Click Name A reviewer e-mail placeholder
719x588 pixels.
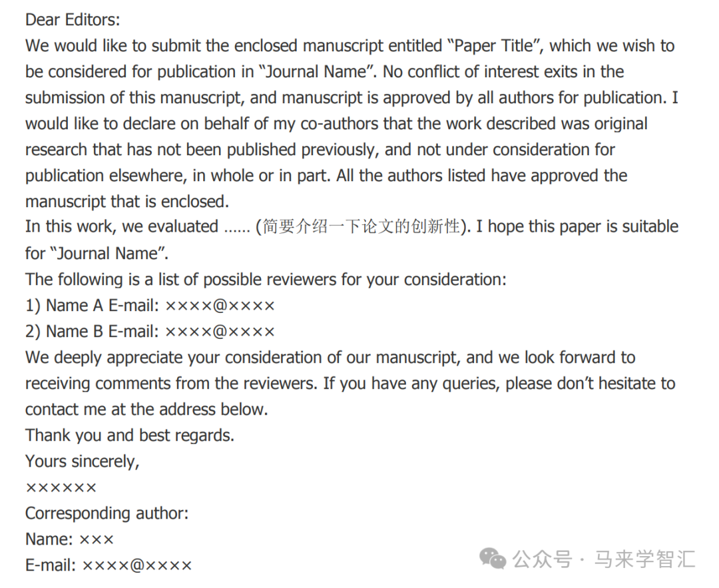tap(220, 306)
